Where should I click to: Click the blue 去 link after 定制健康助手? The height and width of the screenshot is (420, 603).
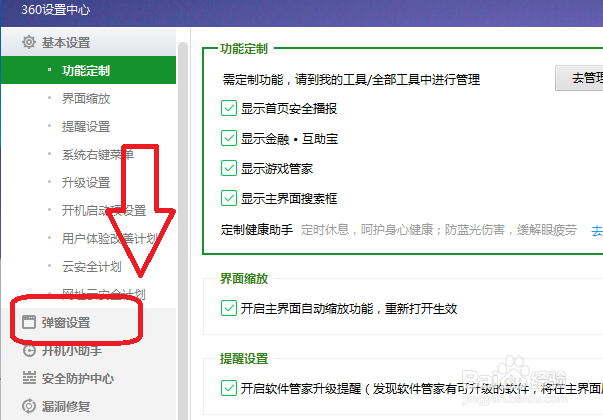pos(597,231)
